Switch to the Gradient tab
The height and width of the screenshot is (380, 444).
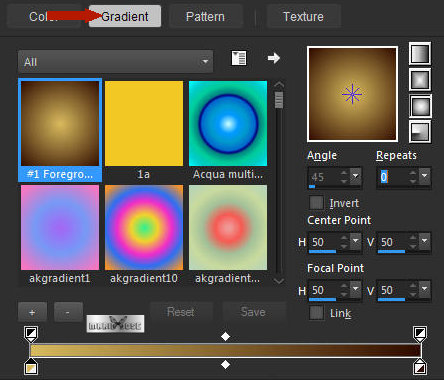click(x=125, y=16)
